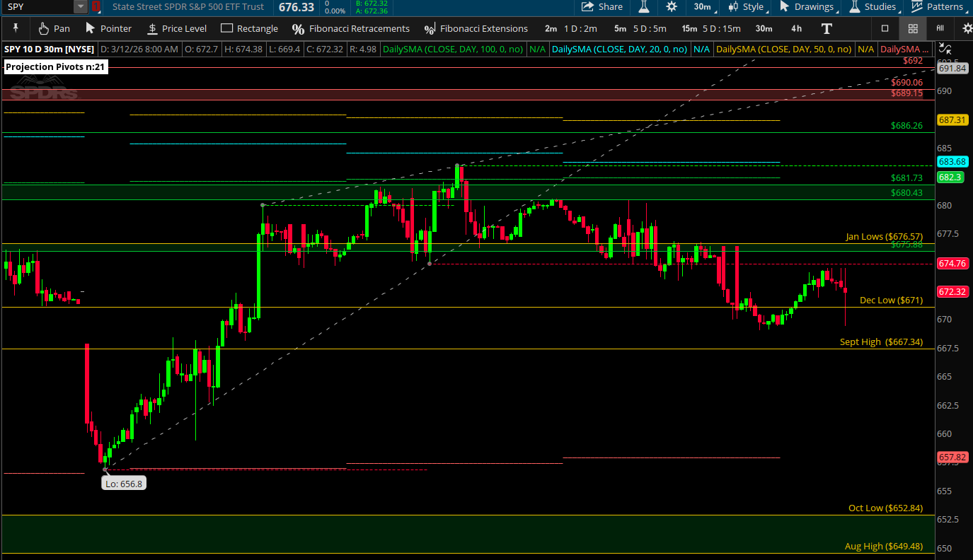Click the gray 691.84 price axis bubble
This screenshot has width=973, height=560.
point(952,68)
